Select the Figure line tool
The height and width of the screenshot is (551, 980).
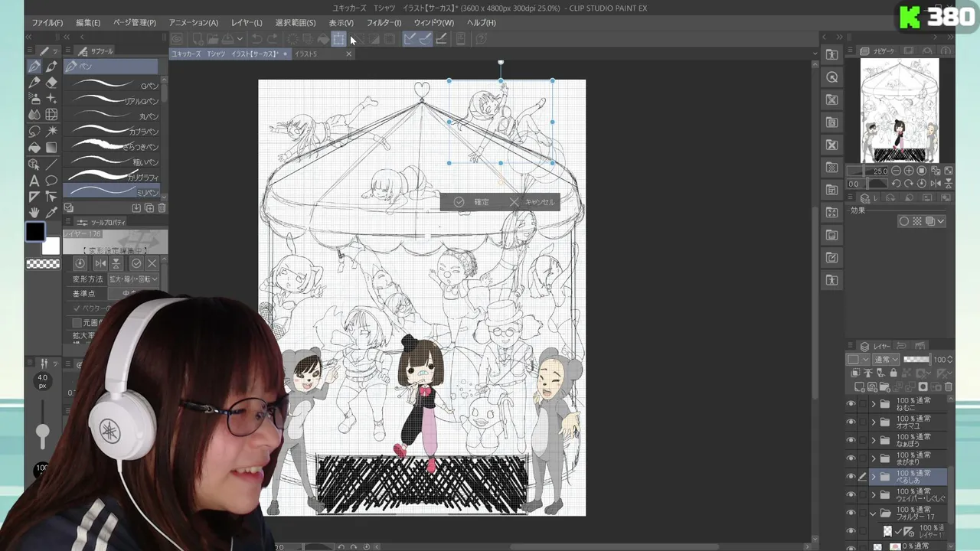[x=51, y=164]
